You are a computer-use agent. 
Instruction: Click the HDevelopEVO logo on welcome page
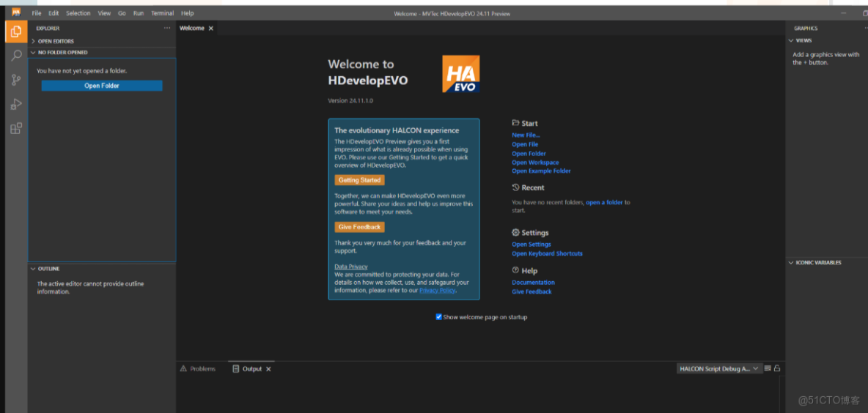460,73
